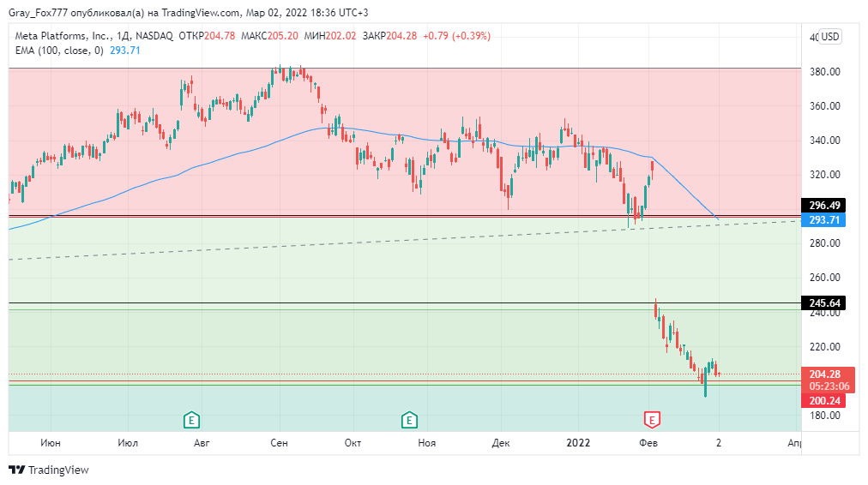Click the 380.00 price axis label
This screenshot has height=485, width=868.
tap(825, 72)
